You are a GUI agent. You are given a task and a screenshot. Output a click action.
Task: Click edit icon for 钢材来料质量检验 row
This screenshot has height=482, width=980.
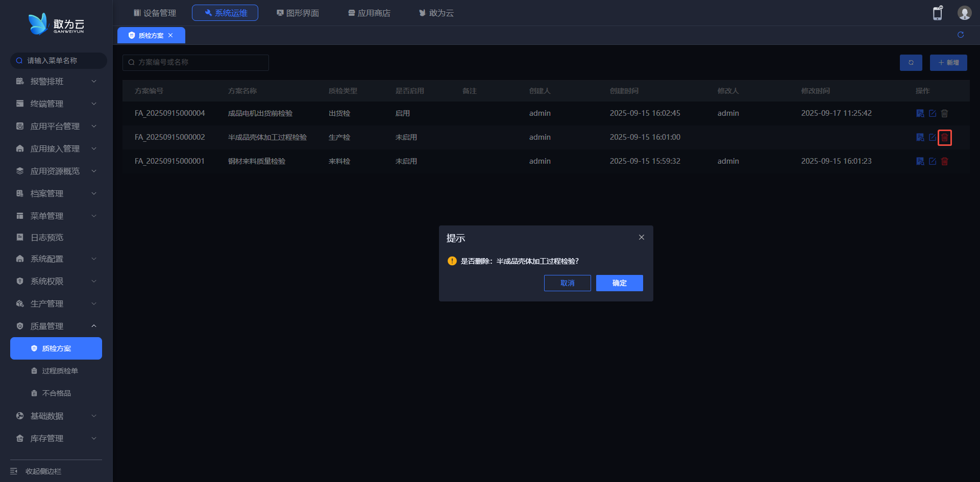932,161
